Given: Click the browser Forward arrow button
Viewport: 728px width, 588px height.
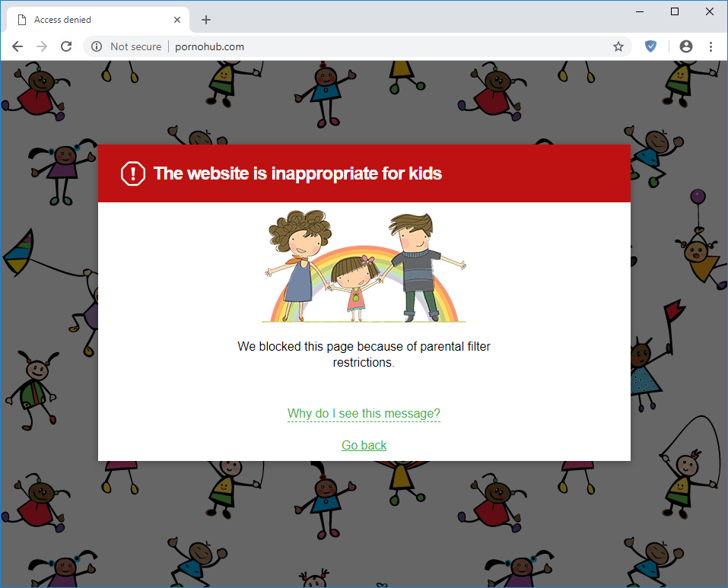Looking at the screenshot, I should coord(42,46).
